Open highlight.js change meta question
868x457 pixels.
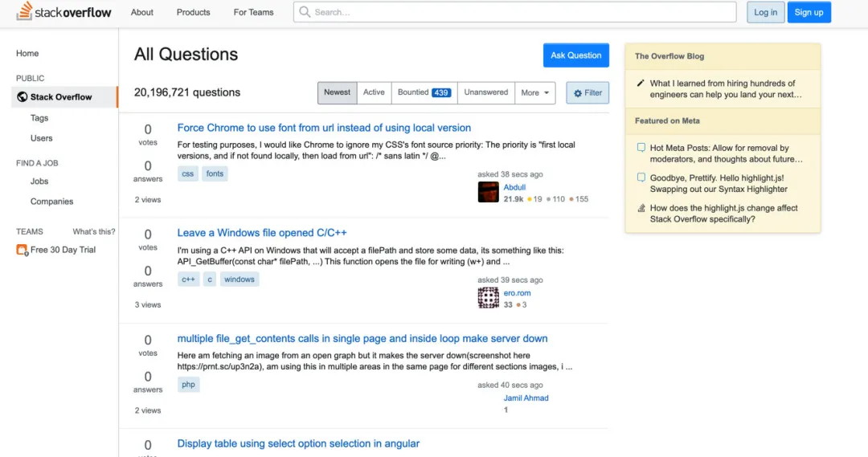click(x=723, y=214)
